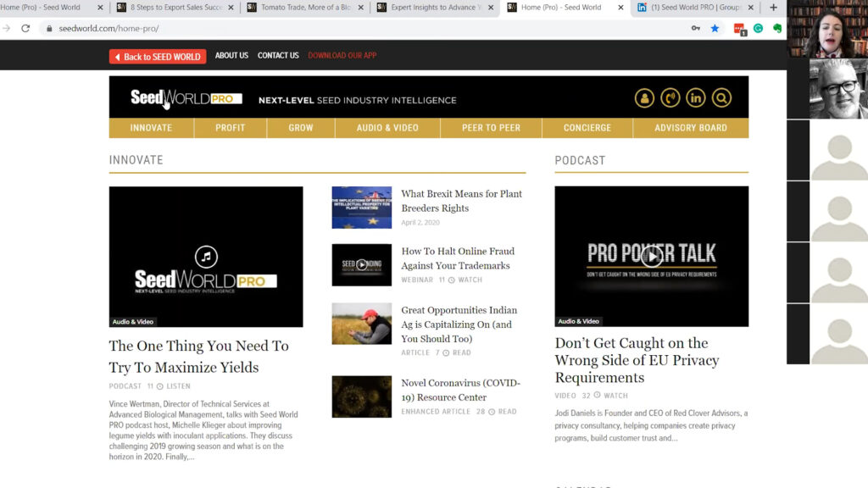The image size is (868, 488).
Task: Click the Seed World PRO podcast thumbnail
Action: click(205, 257)
